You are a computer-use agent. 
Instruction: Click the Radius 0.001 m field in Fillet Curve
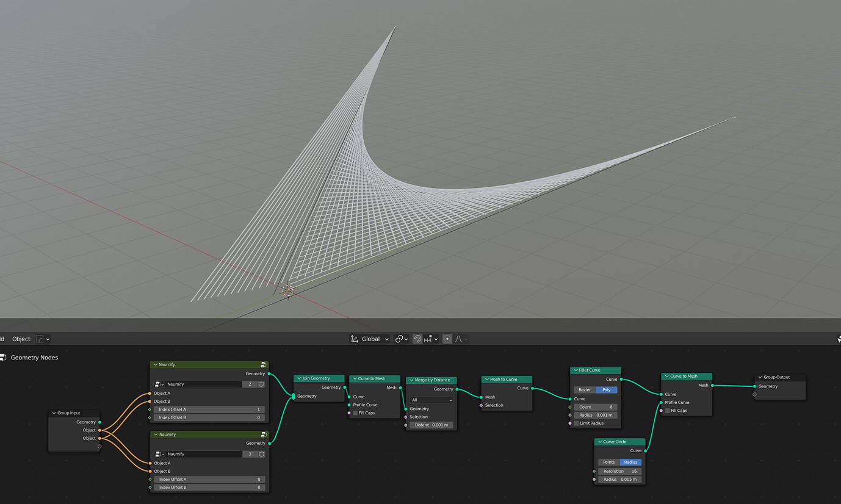tap(596, 415)
